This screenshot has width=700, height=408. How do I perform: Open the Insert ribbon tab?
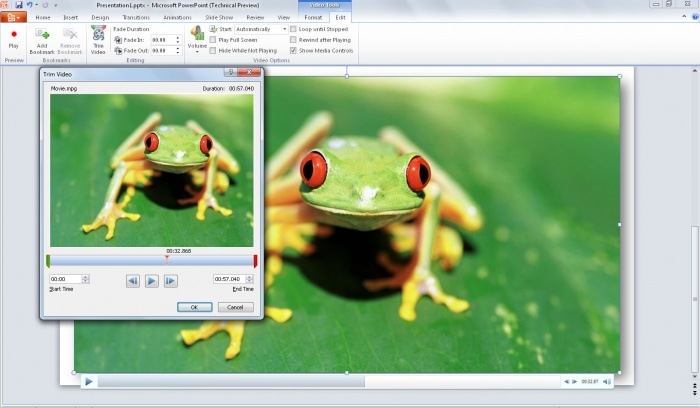pos(71,17)
